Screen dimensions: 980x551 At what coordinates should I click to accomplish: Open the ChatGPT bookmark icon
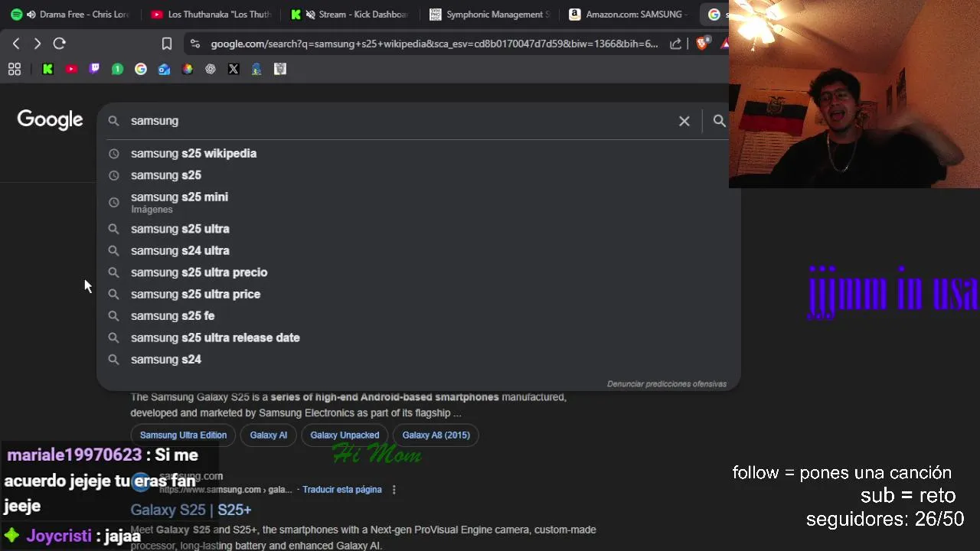[211, 69]
